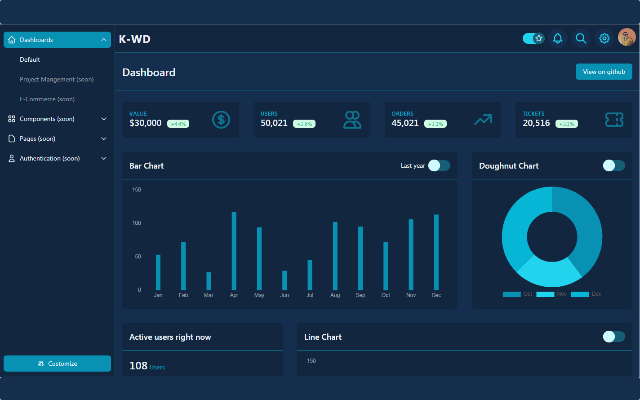
Task: Open the Pages (soon) menu label
Action: [37, 139]
